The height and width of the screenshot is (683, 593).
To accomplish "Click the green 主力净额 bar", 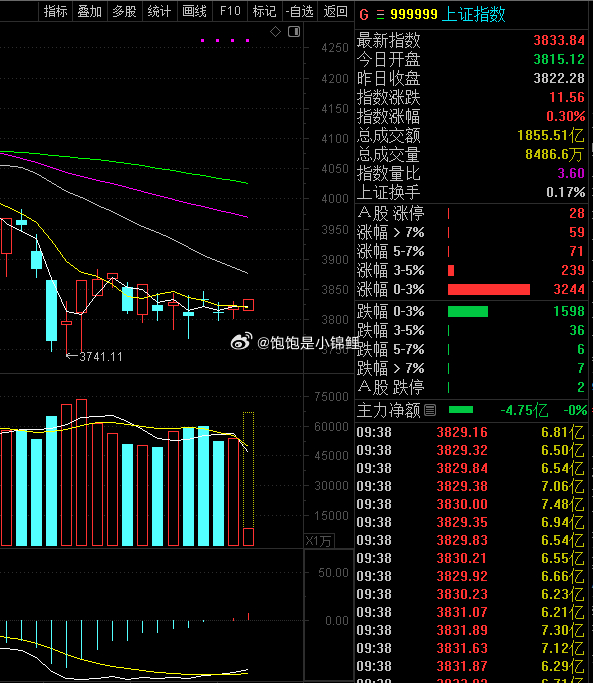I will tap(461, 410).
